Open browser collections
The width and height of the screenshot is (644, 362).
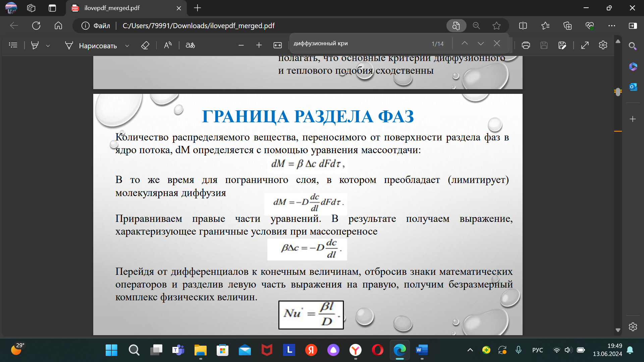coord(568,26)
